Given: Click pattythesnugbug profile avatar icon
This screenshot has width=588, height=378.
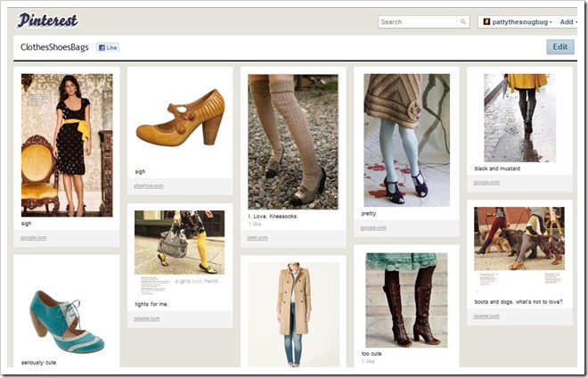Looking at the screenshot, I should (x=486, y=22).
